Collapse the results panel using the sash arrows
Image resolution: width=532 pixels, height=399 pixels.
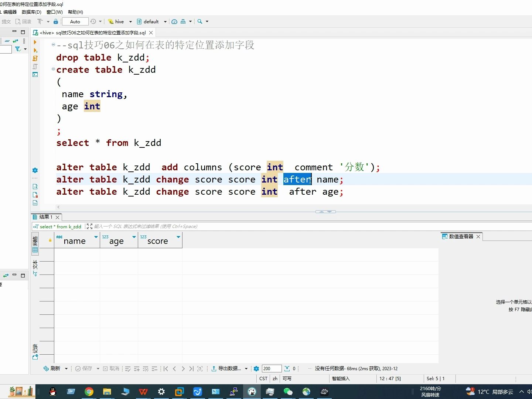pyautogui.click(x=326, y=212)
